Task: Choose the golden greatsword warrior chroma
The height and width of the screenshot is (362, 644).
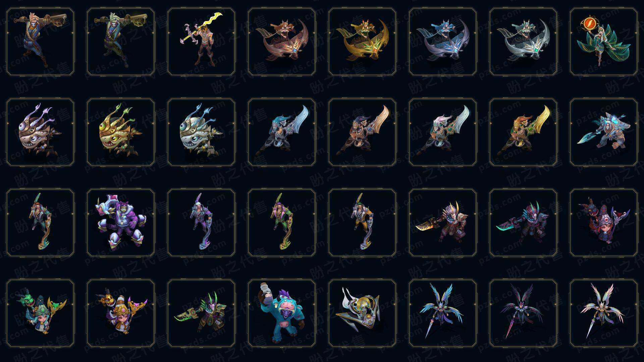Action: point(523,132)
